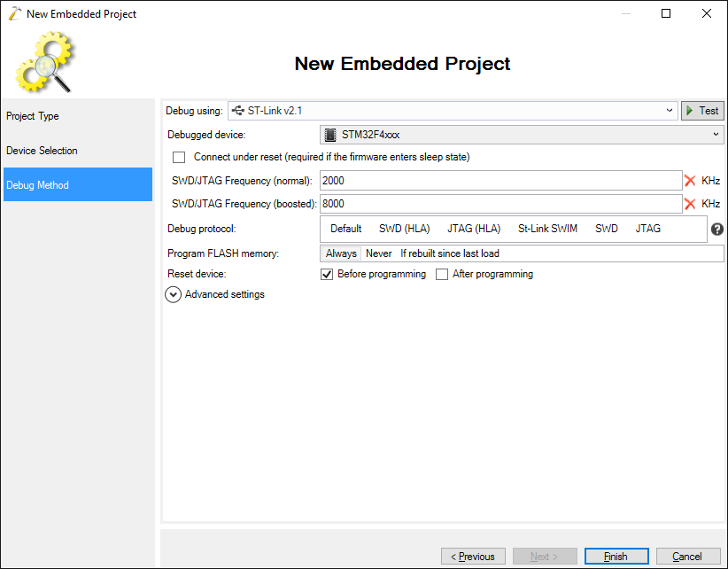This screenshot has height=569, width=728.
Task: Click the normal frequency field showing 2000
Action: tap(500, 181)
